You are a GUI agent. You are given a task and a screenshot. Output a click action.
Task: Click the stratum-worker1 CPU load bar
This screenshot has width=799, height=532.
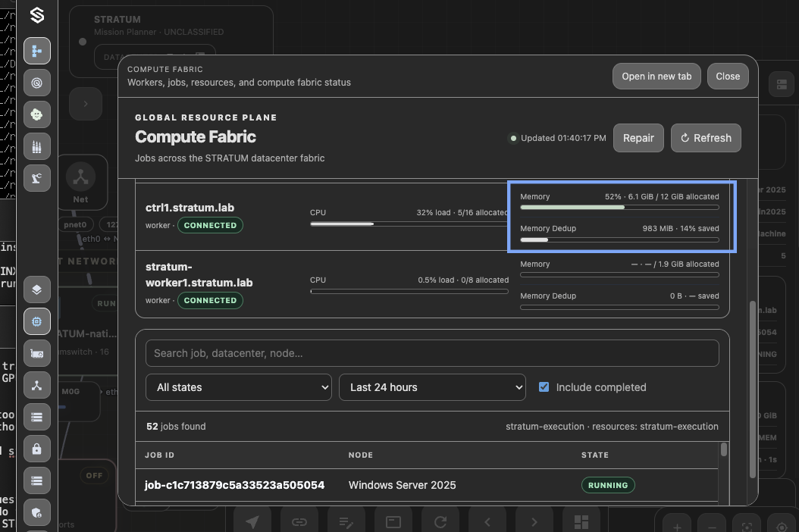pos(409,292)
